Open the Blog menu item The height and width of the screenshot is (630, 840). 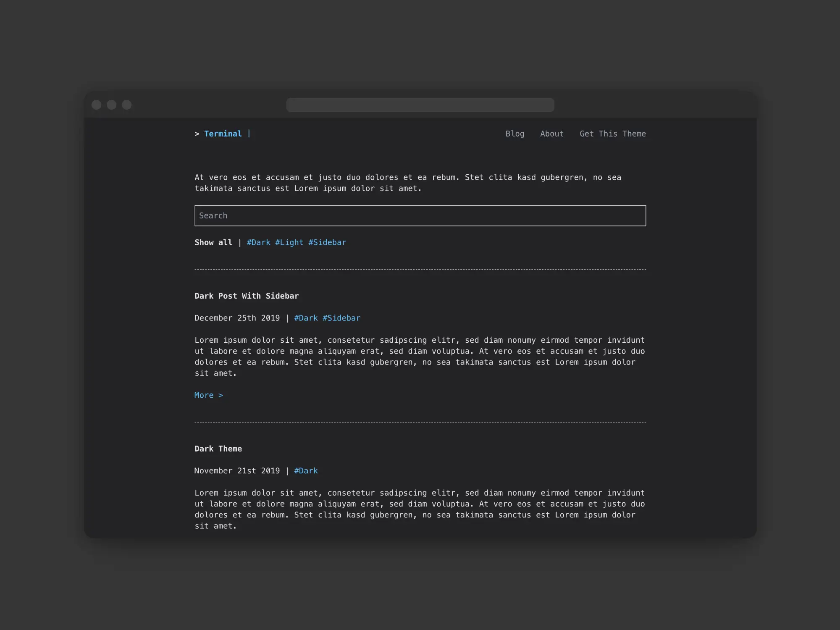click(514, 134)
